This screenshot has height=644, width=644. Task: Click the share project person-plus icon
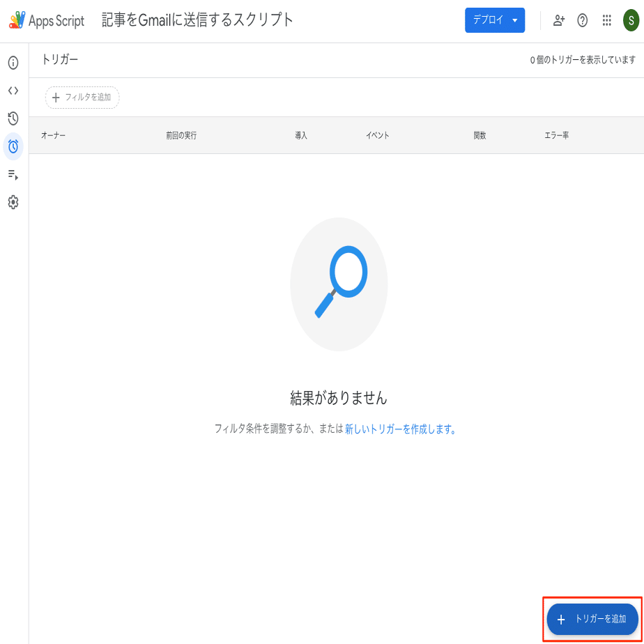[558, 20]
